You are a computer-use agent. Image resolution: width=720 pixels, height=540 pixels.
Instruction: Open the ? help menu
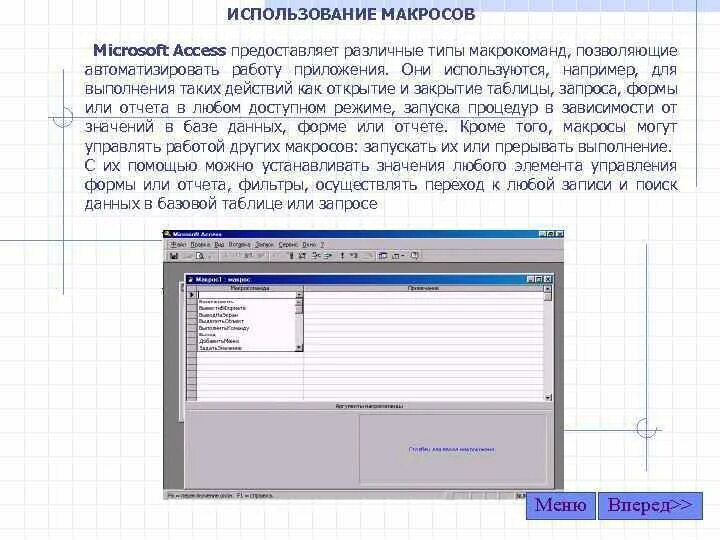coord(322,245)
